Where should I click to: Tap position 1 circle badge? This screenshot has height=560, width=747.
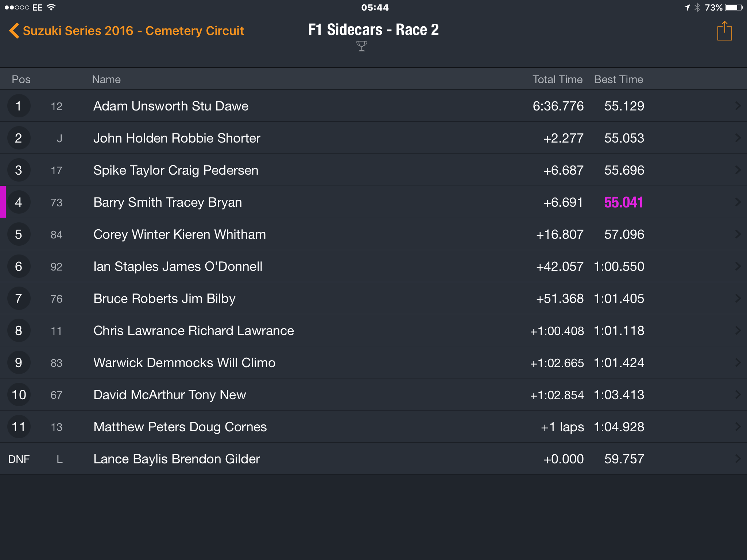pos(19,106)
